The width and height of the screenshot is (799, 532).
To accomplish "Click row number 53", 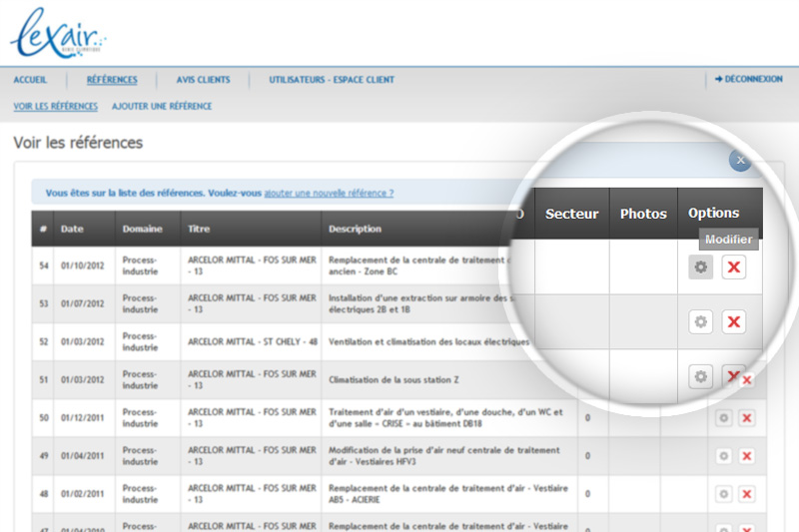I will 44,303.
